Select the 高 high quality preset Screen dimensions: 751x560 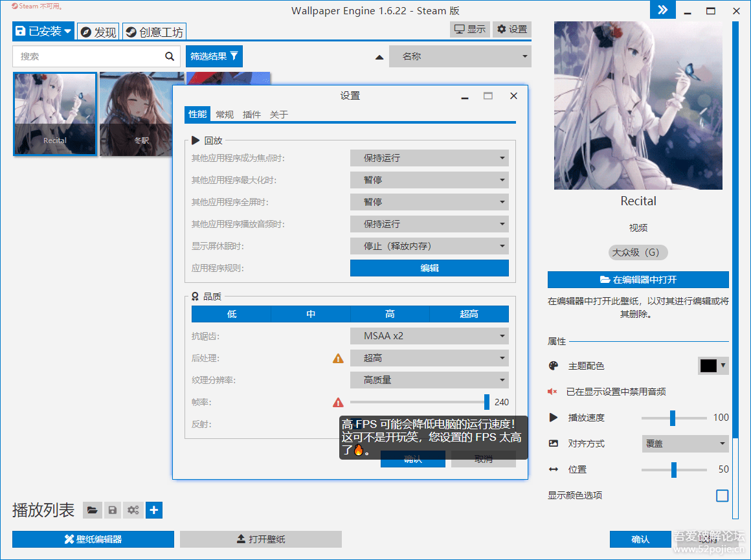click(390, 314)
